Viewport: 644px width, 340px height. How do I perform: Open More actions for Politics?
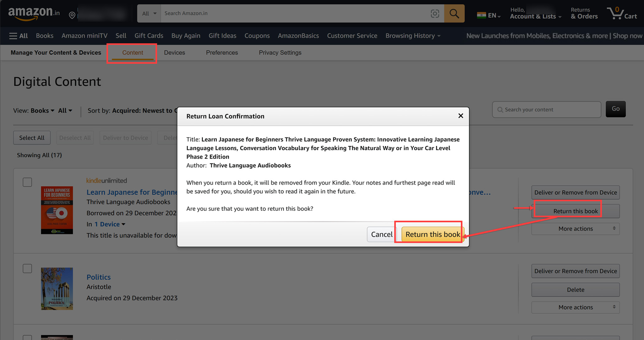coord(576,307)
